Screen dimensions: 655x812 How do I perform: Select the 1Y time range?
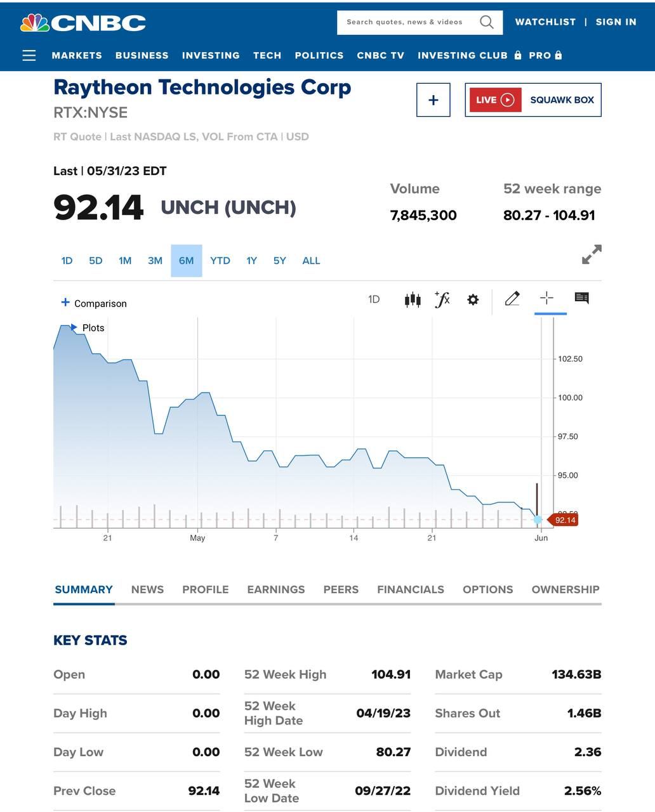point(252,261)
